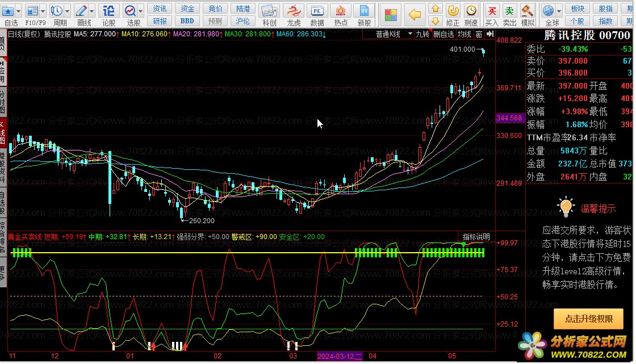Click the 竞价 auction button
636x364 pixels.
pyautogui.click(x=215, y=9)
